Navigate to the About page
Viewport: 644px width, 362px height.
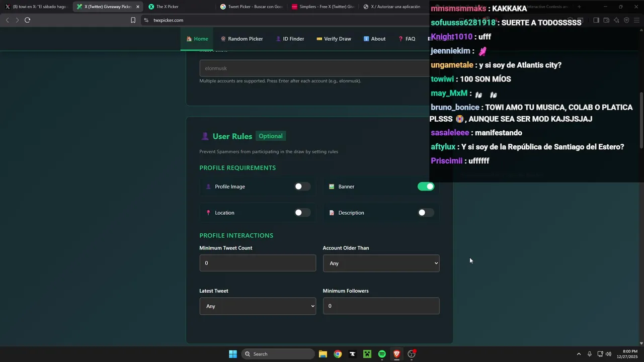[374, 39]
